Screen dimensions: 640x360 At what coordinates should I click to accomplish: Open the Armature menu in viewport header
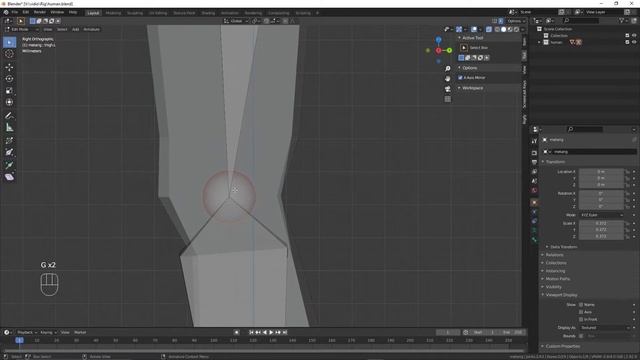(x=91, y=29)
